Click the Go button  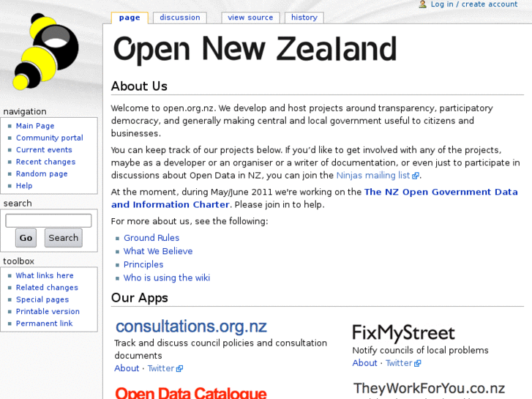pos(26,238)
